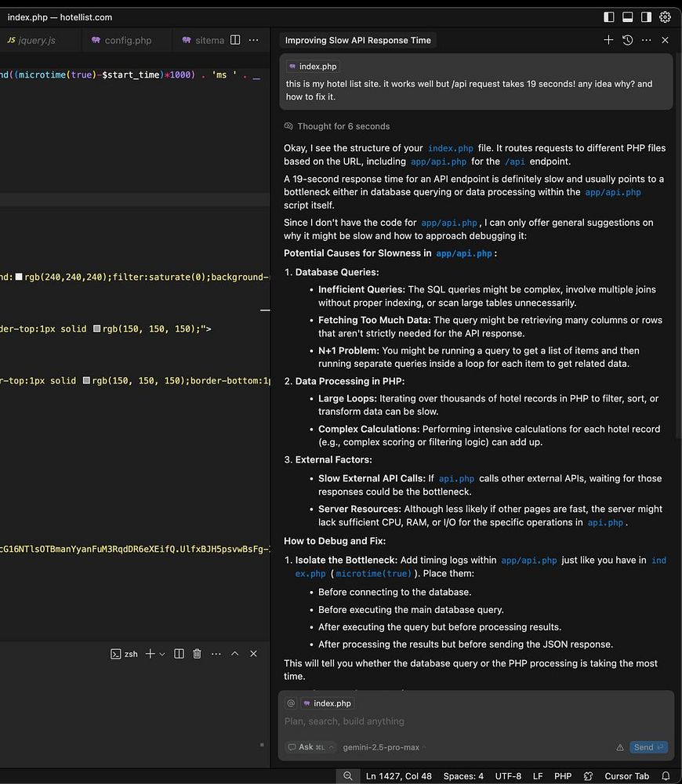Open Cursor Tab status item
Screen dimensions: 682x784
626,776
